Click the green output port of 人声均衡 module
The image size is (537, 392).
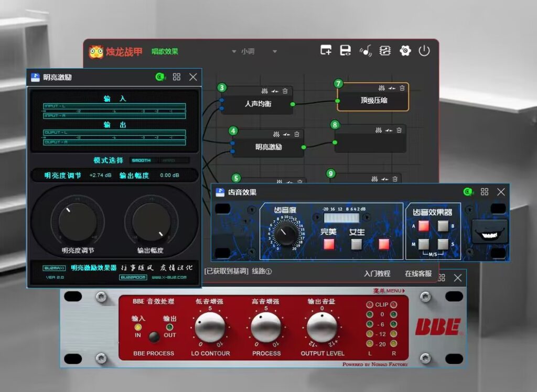(293, 104)
